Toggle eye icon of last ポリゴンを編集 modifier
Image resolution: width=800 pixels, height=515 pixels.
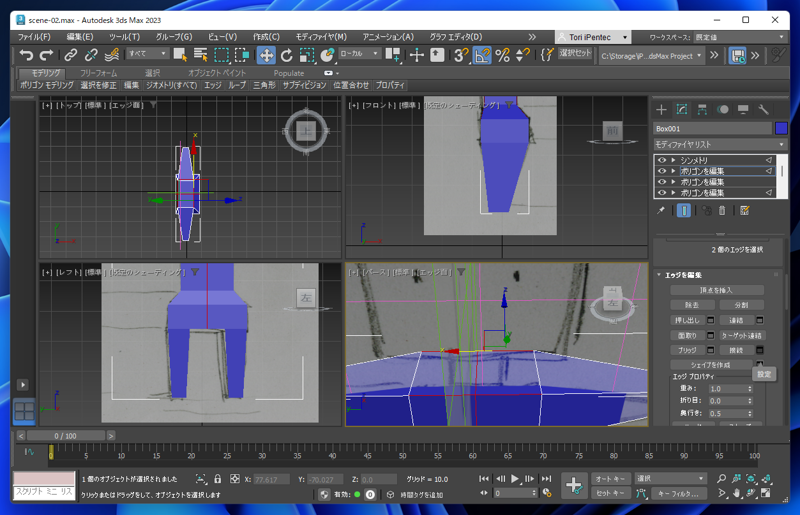click(x=662, y=193)
